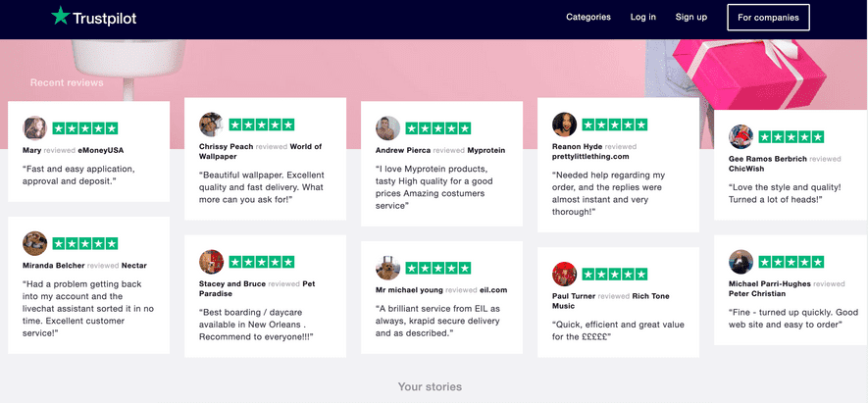Open the prettylittlething.com company link
868x403 pixels.
[x=590, y=156]
